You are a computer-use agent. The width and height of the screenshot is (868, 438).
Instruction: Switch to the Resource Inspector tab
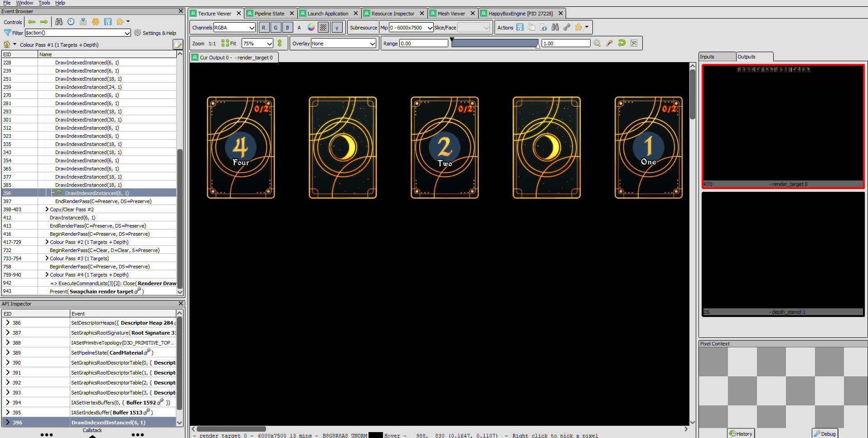tap(393, 14)
